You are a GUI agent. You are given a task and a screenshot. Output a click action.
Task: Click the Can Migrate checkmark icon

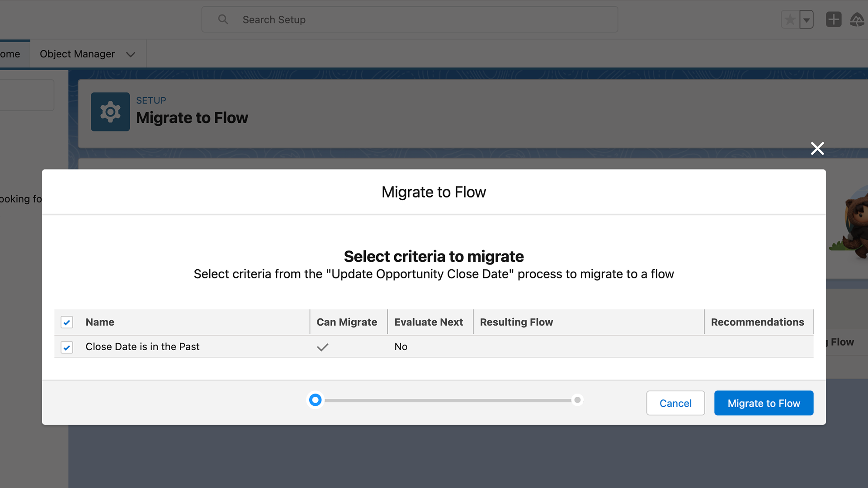click(322, 347)
